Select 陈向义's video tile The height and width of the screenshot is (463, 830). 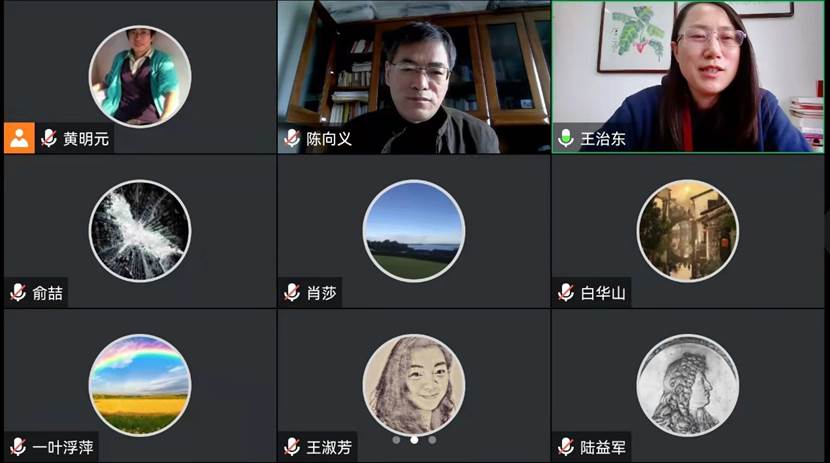pyautogui.click(x=414, y=77)
